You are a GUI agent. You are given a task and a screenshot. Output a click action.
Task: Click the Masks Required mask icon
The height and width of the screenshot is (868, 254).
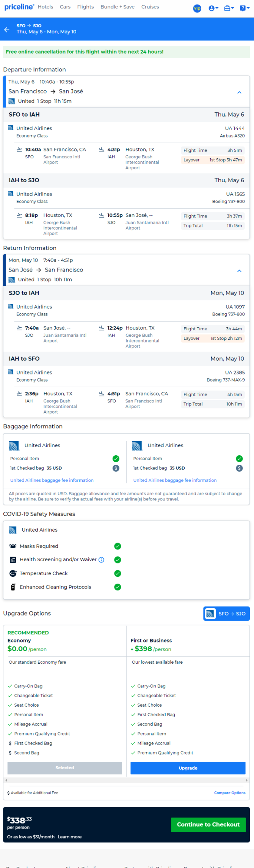pyautogui.click(x=13, y=546)
